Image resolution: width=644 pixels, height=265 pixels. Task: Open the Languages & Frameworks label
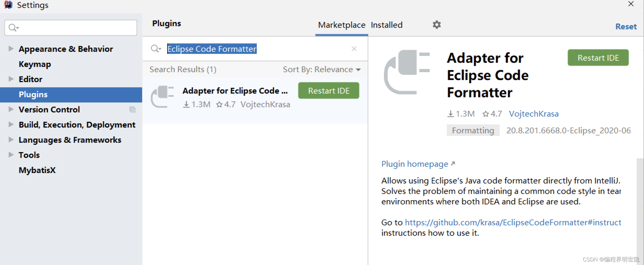pos(70,140)
